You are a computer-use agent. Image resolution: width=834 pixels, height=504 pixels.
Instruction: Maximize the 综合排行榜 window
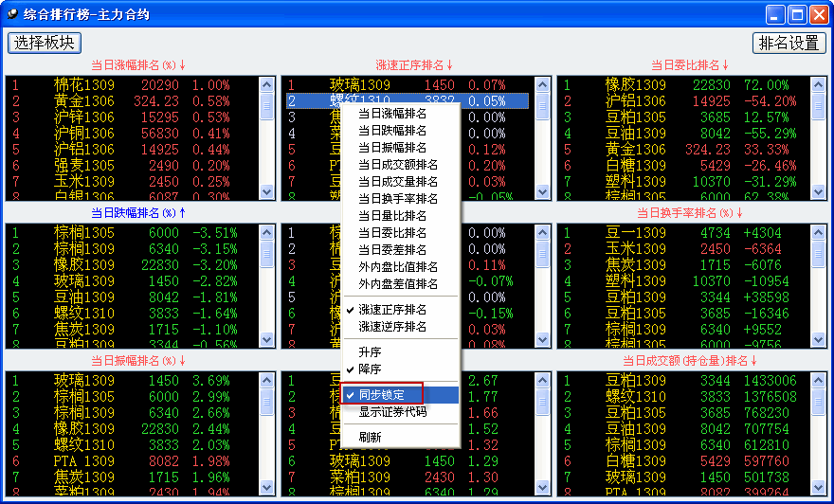click(x=797, y=14)
